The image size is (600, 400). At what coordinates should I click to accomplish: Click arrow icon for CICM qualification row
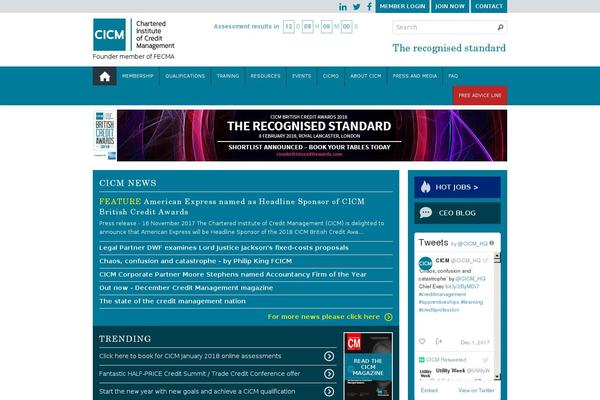pyautogui.click(x=329, y=392)
